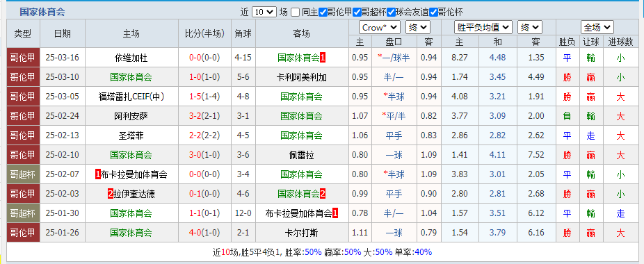Click odds value 8.27
The width and height of the screenshot is (644, 264).
[460, 58]
